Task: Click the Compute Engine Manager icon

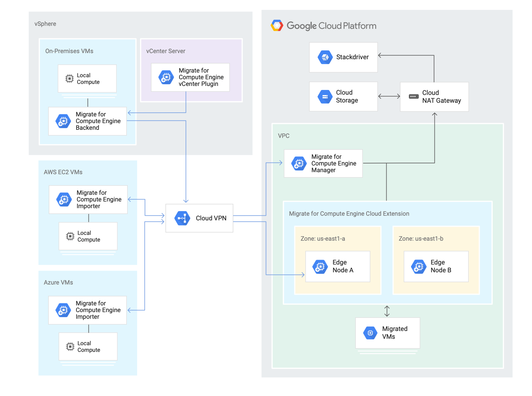Action: [x=299, y=163]
